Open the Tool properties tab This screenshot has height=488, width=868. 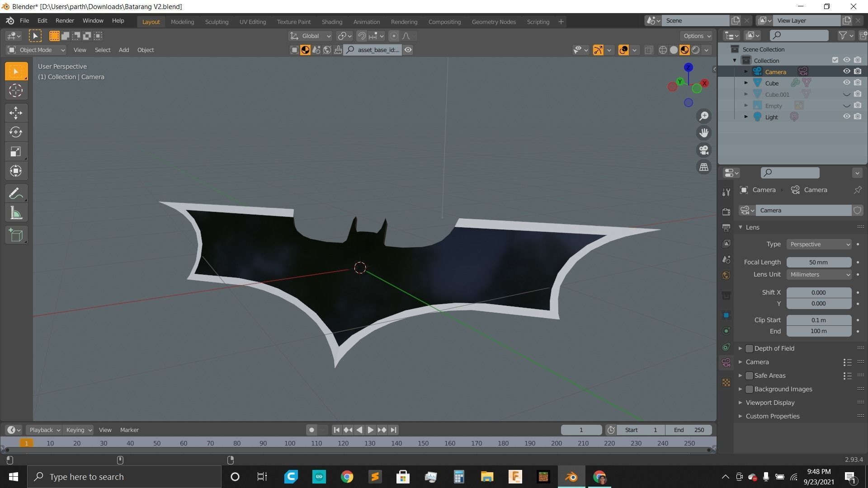click(726, 192)
